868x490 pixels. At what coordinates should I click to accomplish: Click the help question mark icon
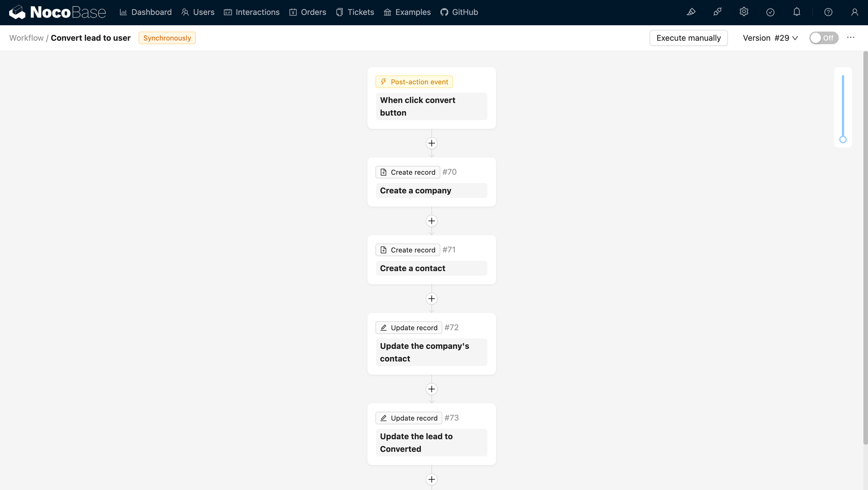point(828,12)
